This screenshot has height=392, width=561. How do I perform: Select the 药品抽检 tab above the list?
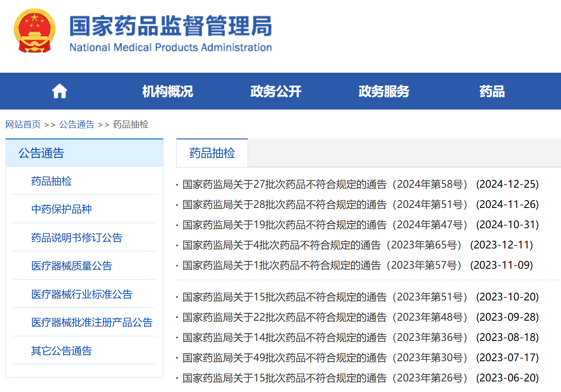(x=212, y=153)
